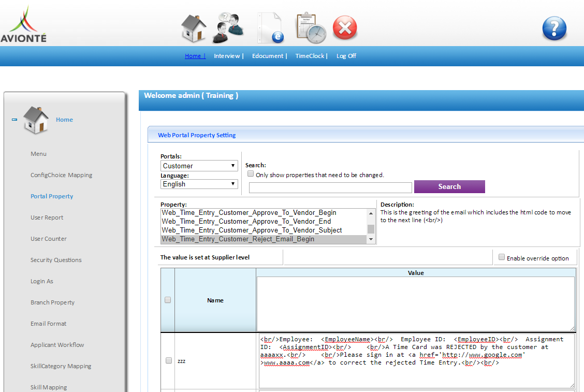The width and height of the screenshot is (584, 392).
Task: Select Web_Time_Entry_Customer_Approve_To_Vendor_Subject property
Action: (264, 230)
